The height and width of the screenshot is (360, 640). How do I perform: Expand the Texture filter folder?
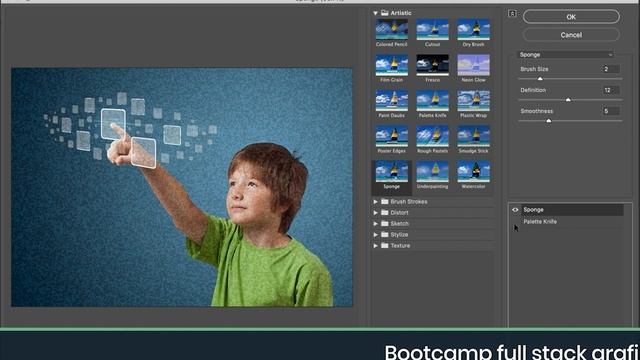pyautogui.click(x=375, y=246)
